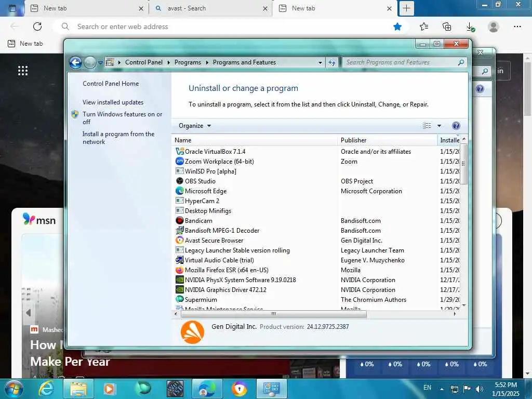Click the Gen Digital Inc. publisher cell
The height and width of the screenshot is (399, 532).
tap(362, 240)
